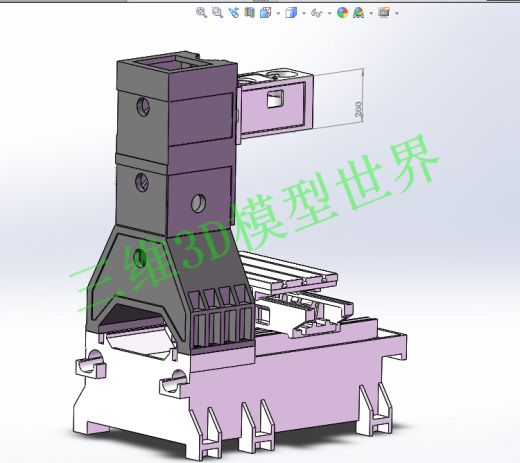Open the View Orientation dropdown arrow
Image resolution: width=520 pixels, height=463 pixels.
coord(278,14)
